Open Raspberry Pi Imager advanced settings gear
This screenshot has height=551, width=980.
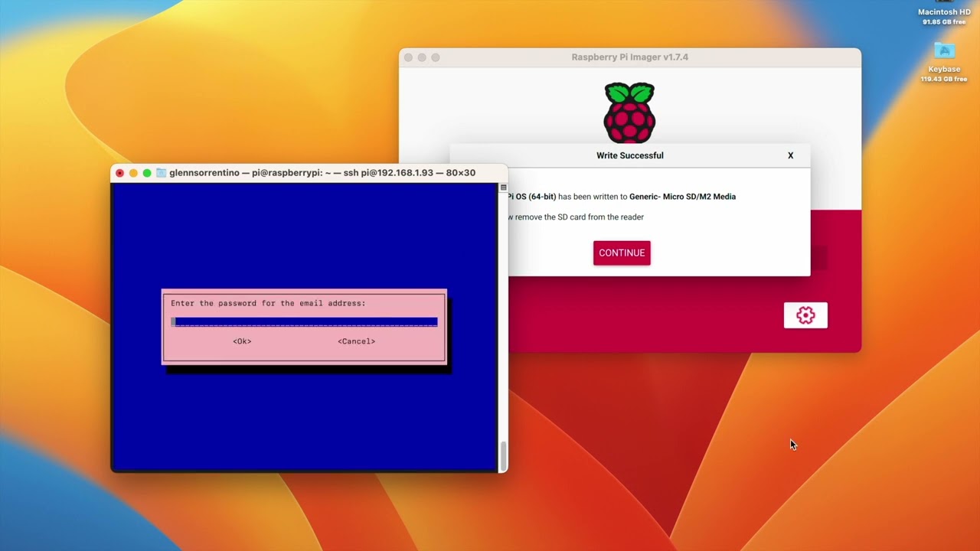coord(805,315)
